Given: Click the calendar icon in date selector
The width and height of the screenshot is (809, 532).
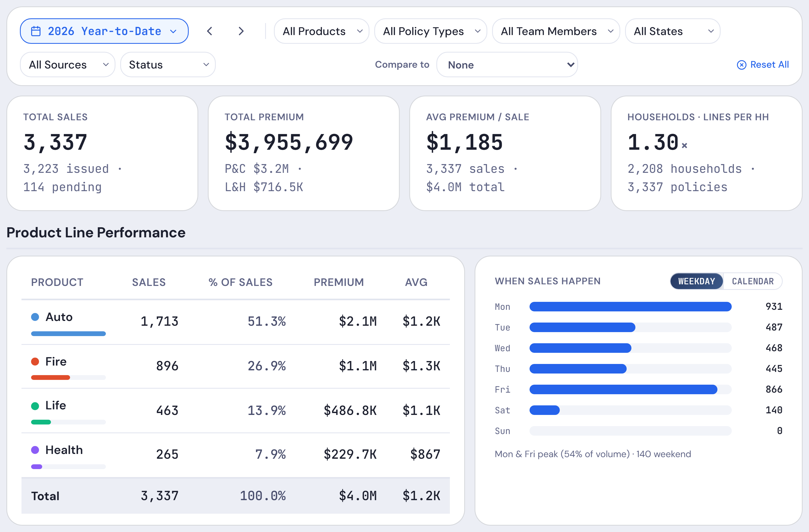Looking at the screenshot, I should pos(36,31).
